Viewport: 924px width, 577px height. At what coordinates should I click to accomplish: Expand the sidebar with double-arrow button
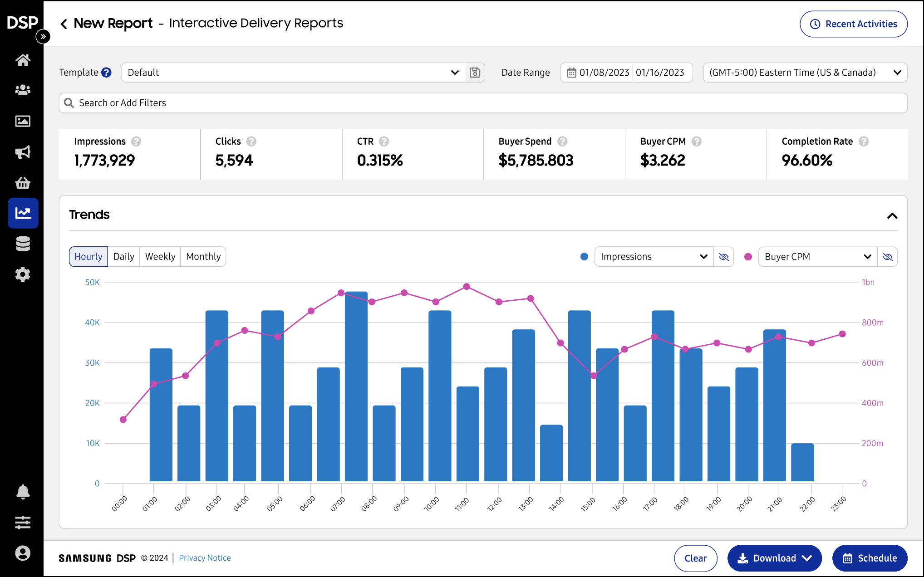click(x=43, y=36)
